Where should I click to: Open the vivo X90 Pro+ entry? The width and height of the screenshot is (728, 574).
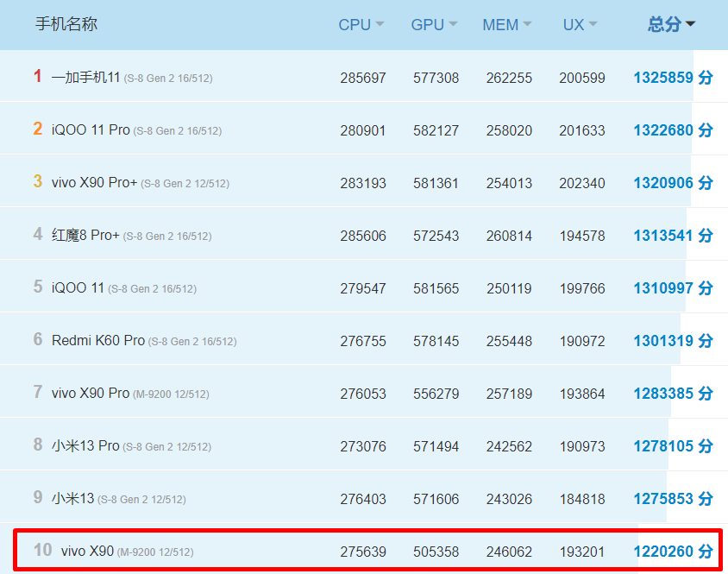(x=94, y=182)
